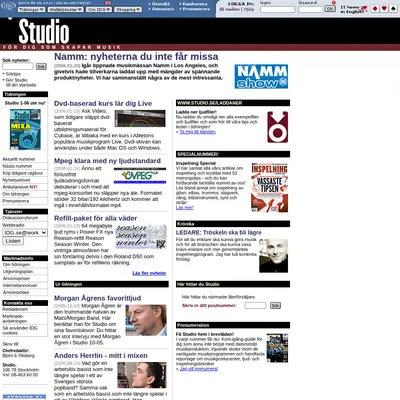Open the Prenumerera link in top bar

(x=196, y=9)
